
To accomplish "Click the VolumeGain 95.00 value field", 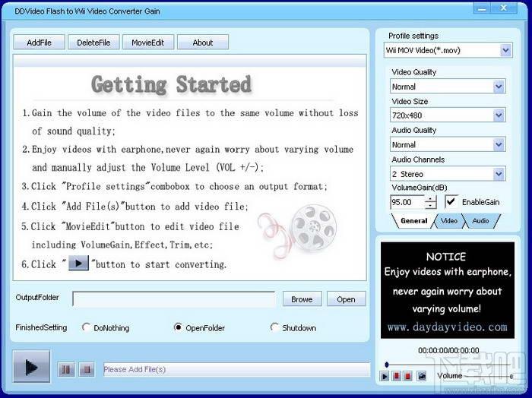I will coord(407,202).
